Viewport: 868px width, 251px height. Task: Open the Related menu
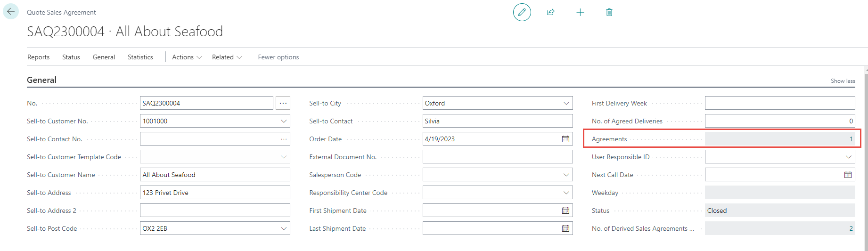(227, 57)
